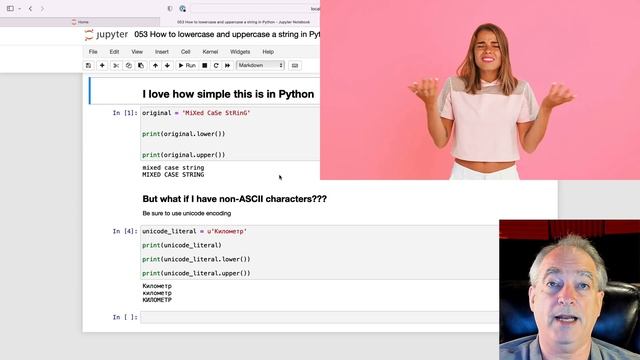Click the 'Километр' first output line

tap(157, 286)
